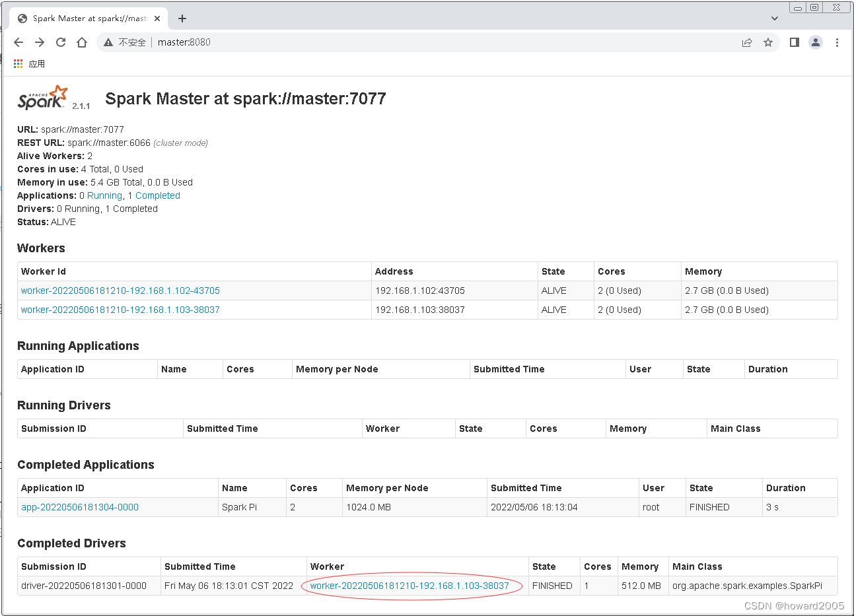
Task: Open the browser home page icon
Action: click(x=82, y=42)
